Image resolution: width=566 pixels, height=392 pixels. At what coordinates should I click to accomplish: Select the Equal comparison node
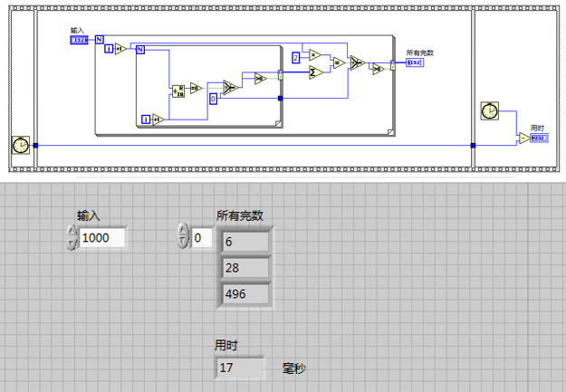click(x=339, y=63)
